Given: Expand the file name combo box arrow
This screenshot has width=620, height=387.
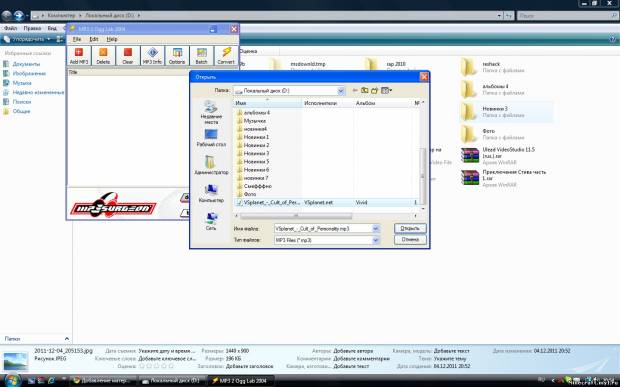Looking at the screenshot, I should (375, 228).
